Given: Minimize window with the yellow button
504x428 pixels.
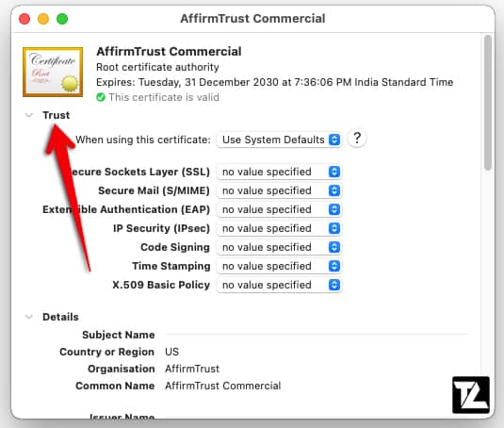Looking at the screenshot, I should (x=43, y=19).
